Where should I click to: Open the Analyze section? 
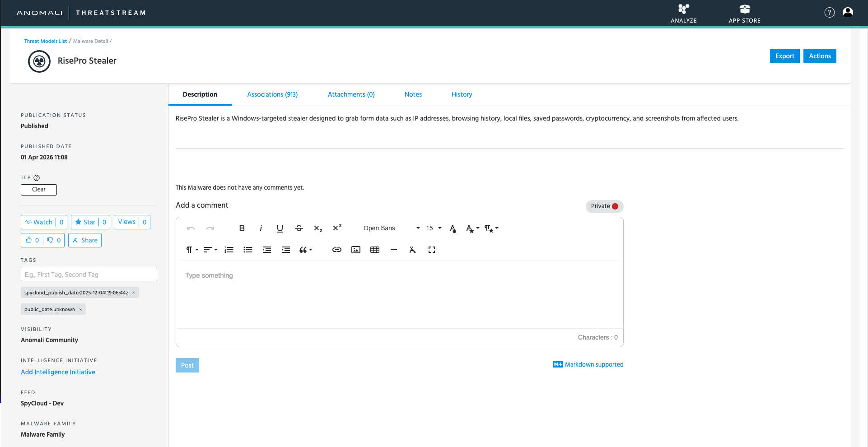coord(683,13)
